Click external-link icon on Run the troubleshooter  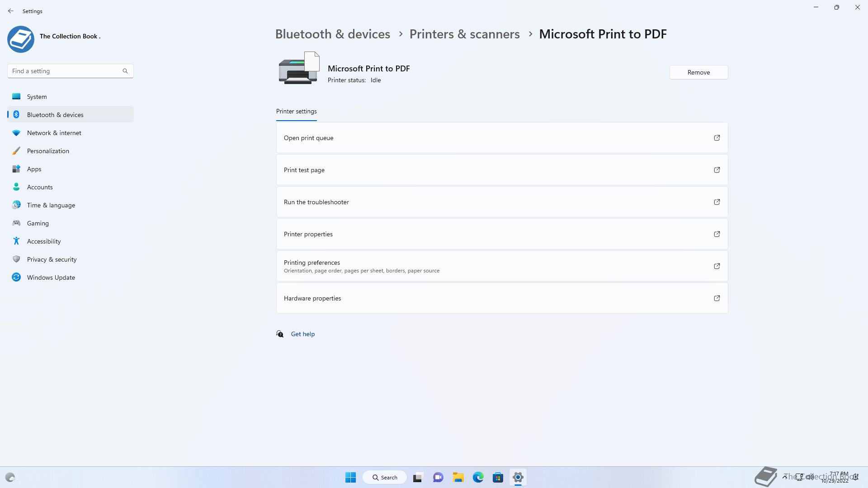pyautogui.click(x=717, y=202)
